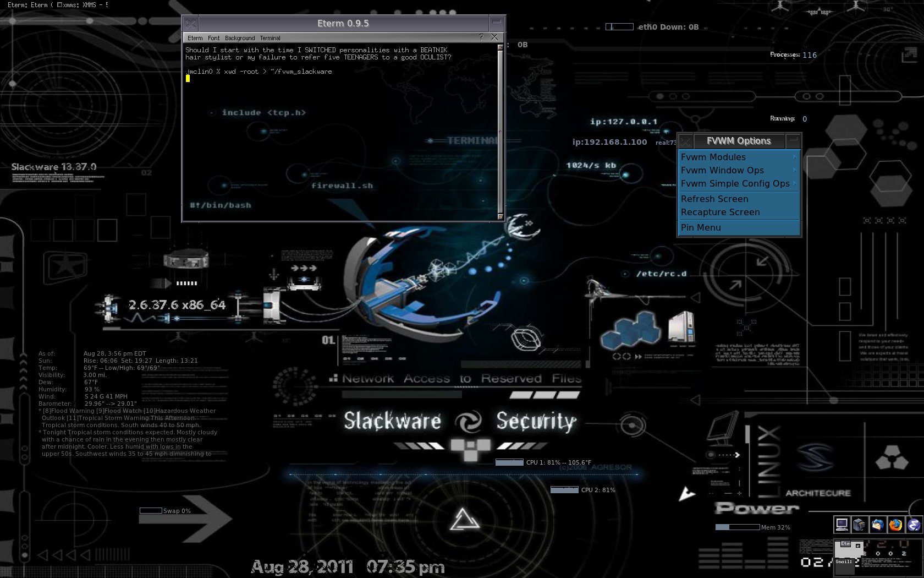This screenshot has height=578, width=924.
Task: Open FVWM Options window menu button
Action: [x=686, y=141]
